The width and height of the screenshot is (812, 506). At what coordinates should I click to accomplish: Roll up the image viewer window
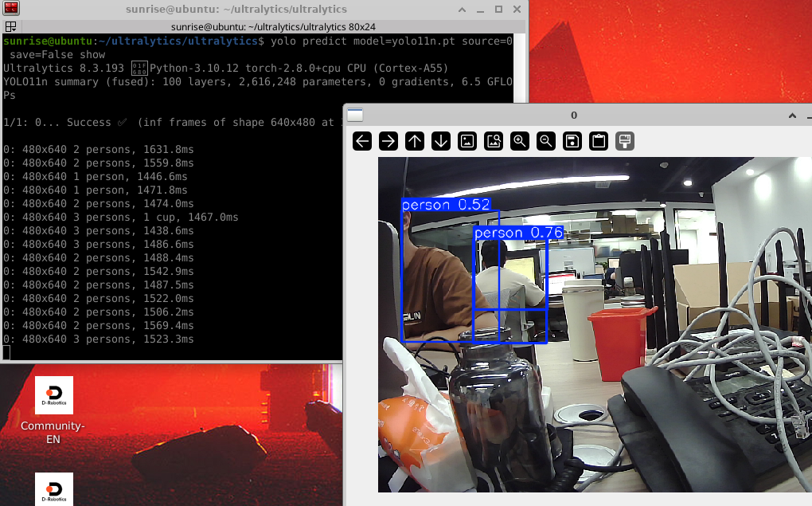point(792,115)
